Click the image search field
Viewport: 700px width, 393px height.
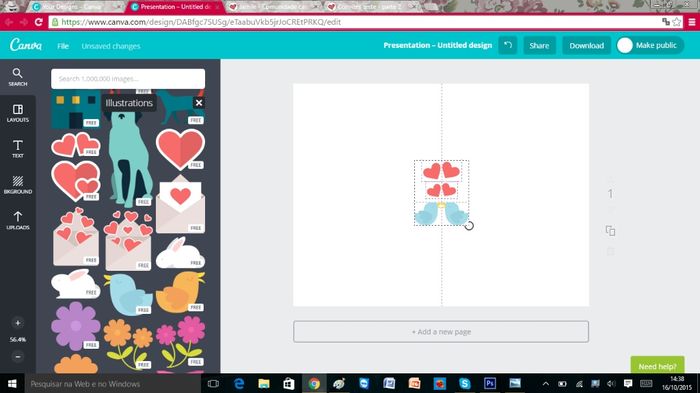128,79
